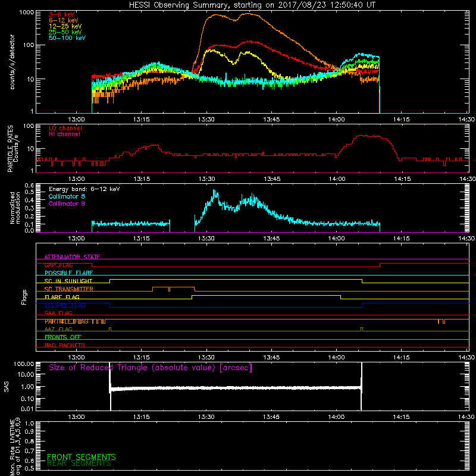Select the 12-25 keV legend label
476x476 pixels.
pyautogui.click(x=65, y=26)
